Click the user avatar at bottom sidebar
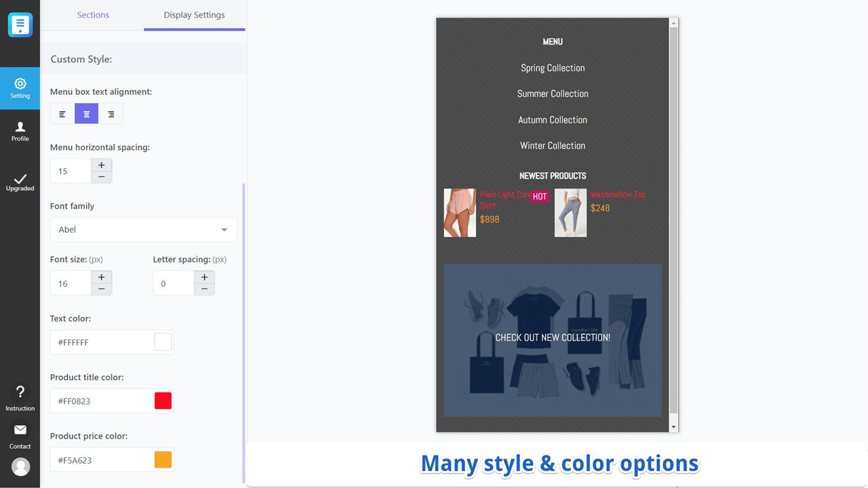The height and width of the screenshot is (488, 868). 20,466
